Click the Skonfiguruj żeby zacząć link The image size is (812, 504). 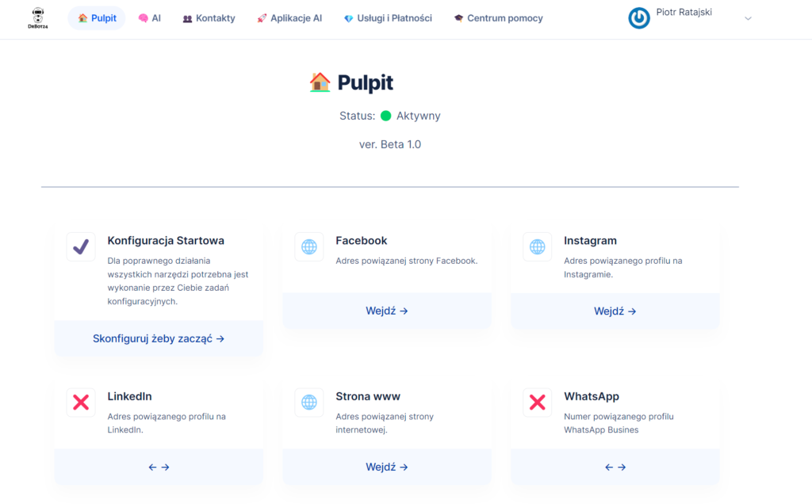pyautogui.click(x=159, y=338)
